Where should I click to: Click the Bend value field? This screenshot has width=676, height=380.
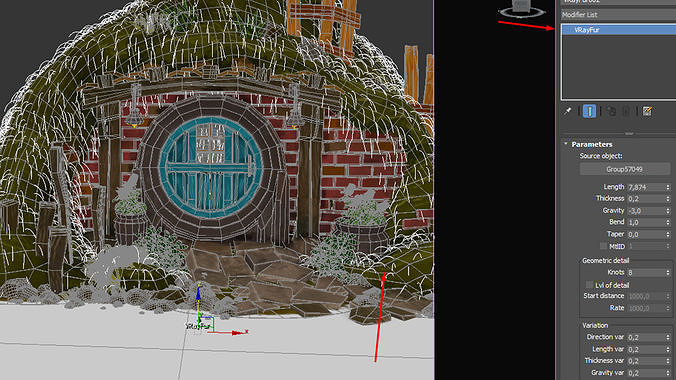pyautogui.click(x=646, y=222)
